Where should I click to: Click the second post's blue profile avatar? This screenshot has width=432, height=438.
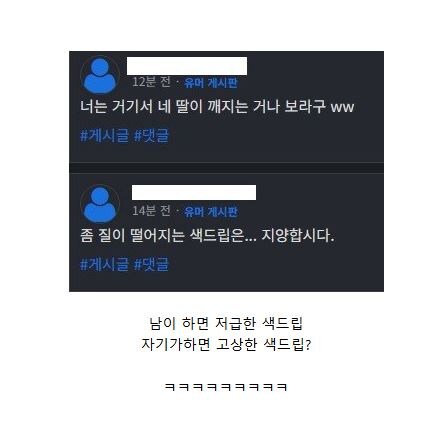100,204
